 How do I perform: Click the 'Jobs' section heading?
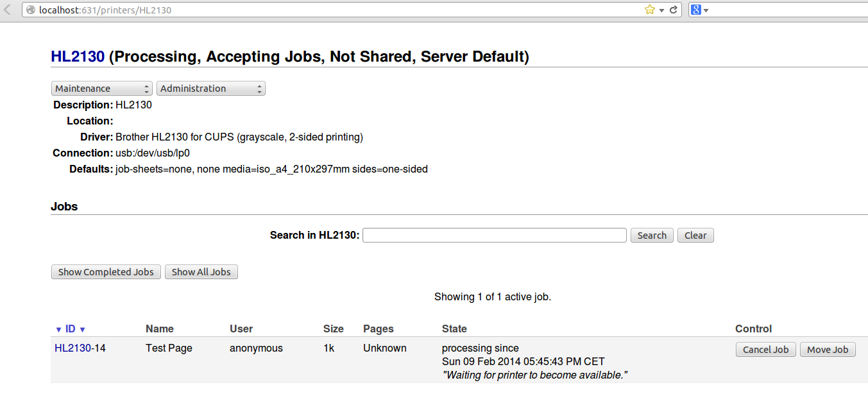pyautogui.click(x=64, y=207)
